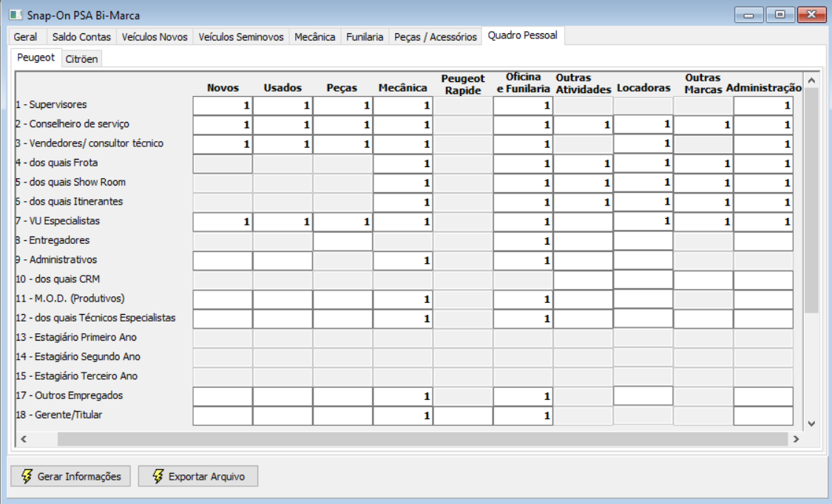Click dos quais Itinerantes Oficina e Funilaria field
This screenshot has width=832, height=504.
coord(523,202)
